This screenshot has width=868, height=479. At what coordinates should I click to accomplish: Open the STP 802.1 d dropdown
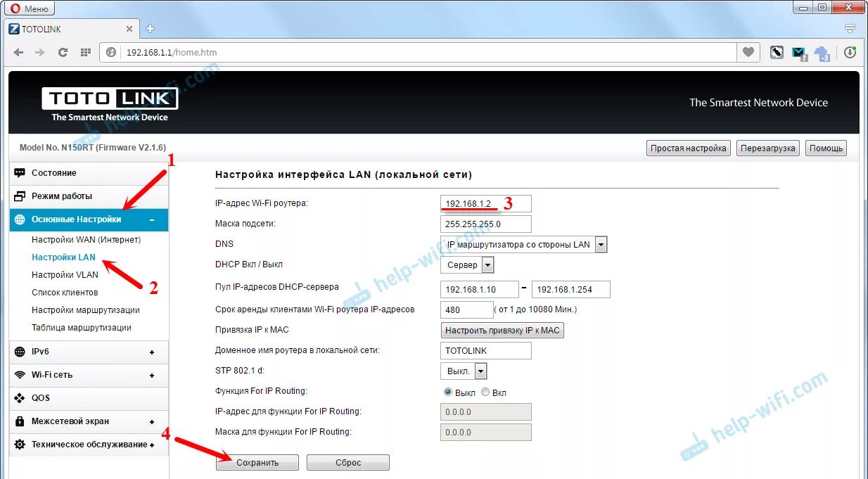pyautogui.click(x=464, y=371)
